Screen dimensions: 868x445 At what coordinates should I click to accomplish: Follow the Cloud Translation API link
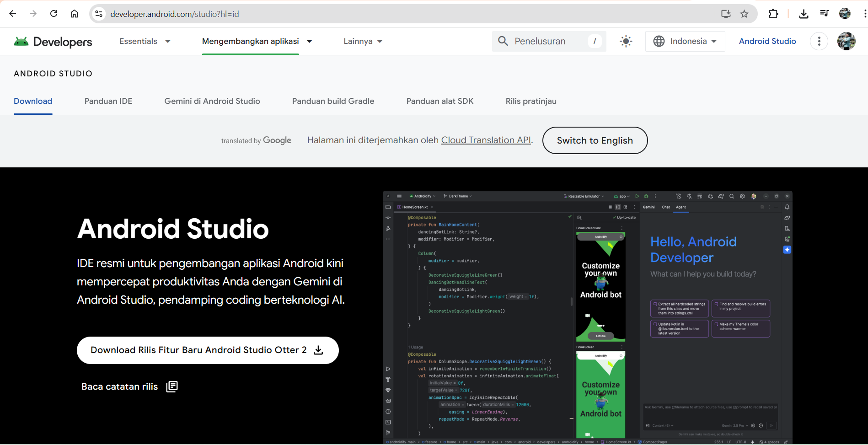pos(486,140)
